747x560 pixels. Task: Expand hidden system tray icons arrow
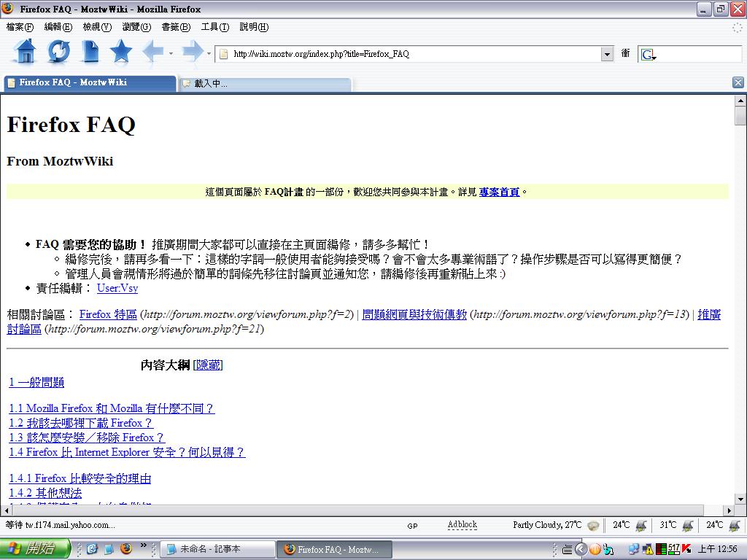(581, 549)
